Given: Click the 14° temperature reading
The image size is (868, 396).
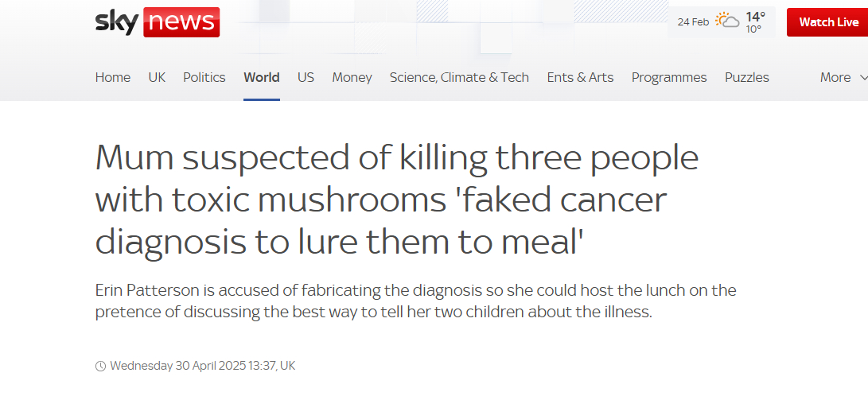Looking at the screenshot, I should tap(755, 17).
